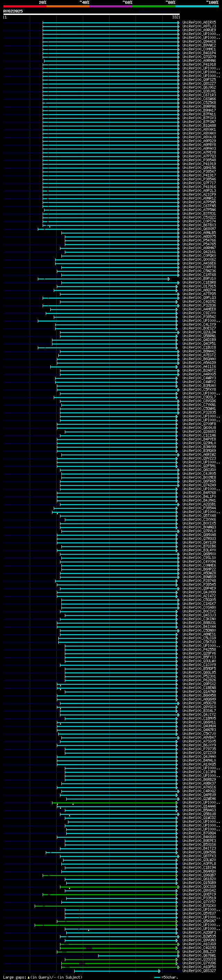
Task: Select hit label UniRef100_Q7YU96
Action: pyautogui.click(x=199, y=963)
